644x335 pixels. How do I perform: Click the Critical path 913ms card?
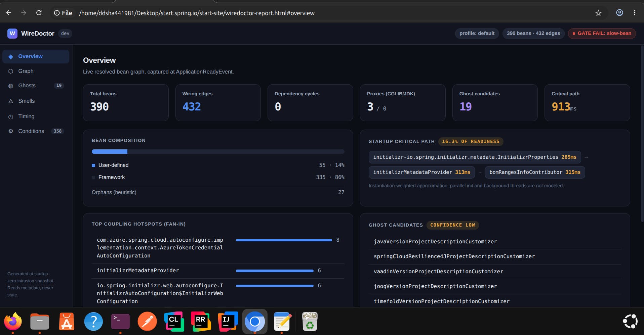(x=587, y=103)
